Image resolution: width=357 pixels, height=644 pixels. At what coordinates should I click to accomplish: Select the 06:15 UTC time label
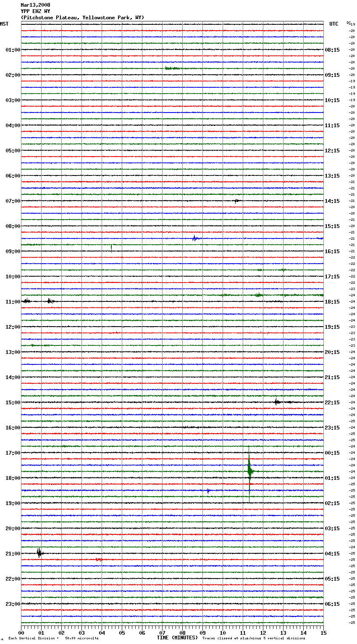(332, 604)
